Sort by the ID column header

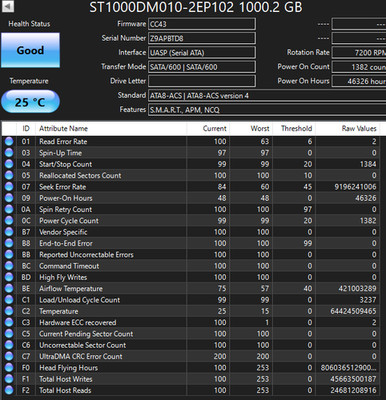[x=26, y=129]
